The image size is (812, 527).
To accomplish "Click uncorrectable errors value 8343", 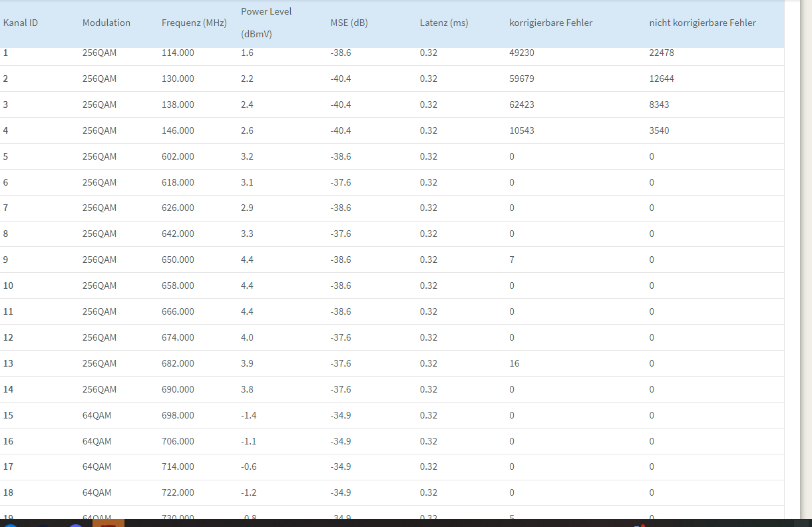I will coord(659,104).
